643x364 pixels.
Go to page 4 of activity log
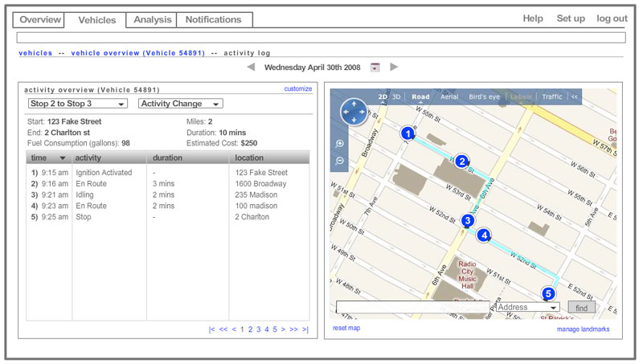[x=267, y=329]
